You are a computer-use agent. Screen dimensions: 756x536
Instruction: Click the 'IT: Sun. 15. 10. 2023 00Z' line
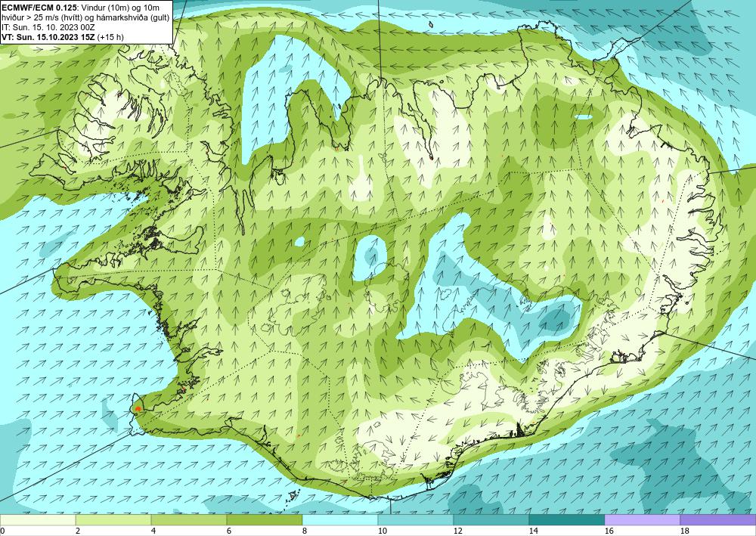coord(48,27)
